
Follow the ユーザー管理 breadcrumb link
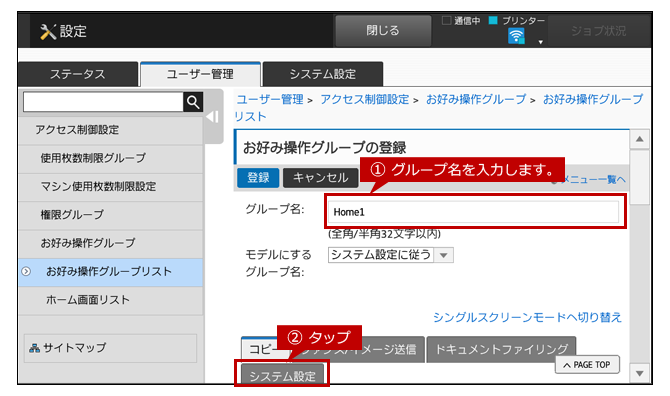tap(270, 100)
